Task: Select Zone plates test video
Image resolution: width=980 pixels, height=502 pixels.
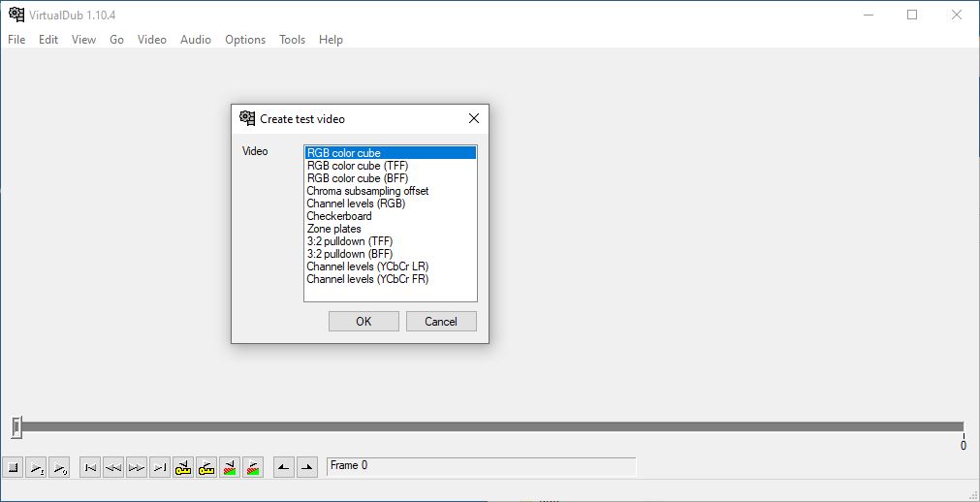Action: [x=391, y=229]
